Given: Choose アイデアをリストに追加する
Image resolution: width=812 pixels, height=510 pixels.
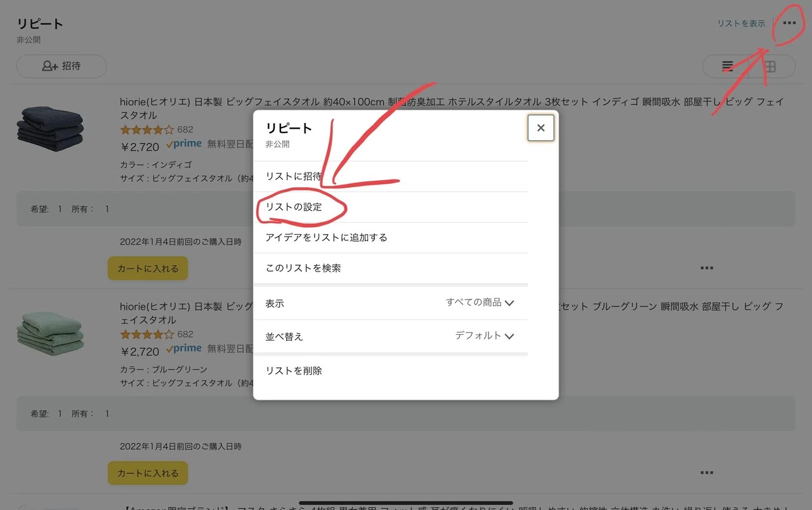Looking at the screenshot, I should pos(390,237).
